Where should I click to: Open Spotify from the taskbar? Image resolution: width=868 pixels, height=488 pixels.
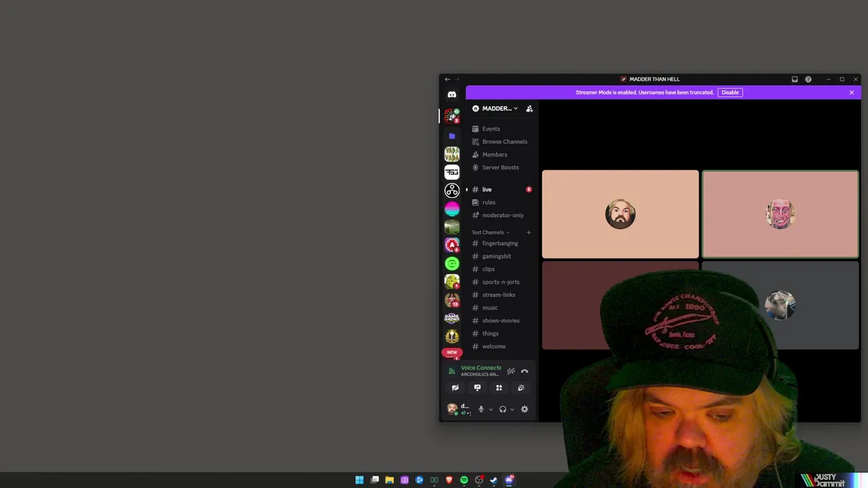pyautogui.click(x=464, y=480)
